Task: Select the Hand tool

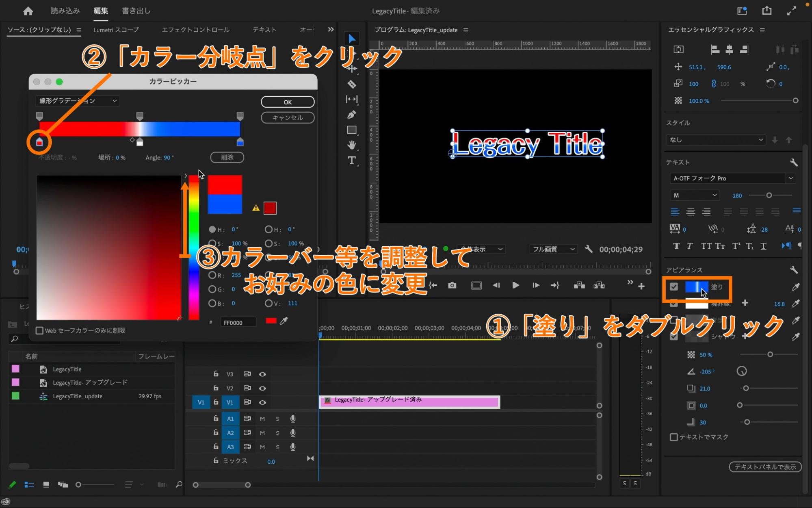Action: click(x=352, y=145)
